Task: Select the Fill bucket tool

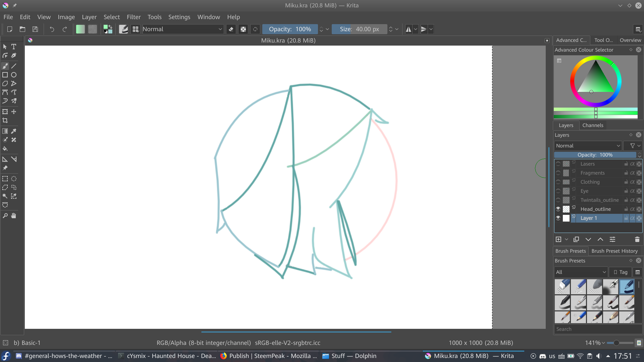Action: tap(5, 148)
